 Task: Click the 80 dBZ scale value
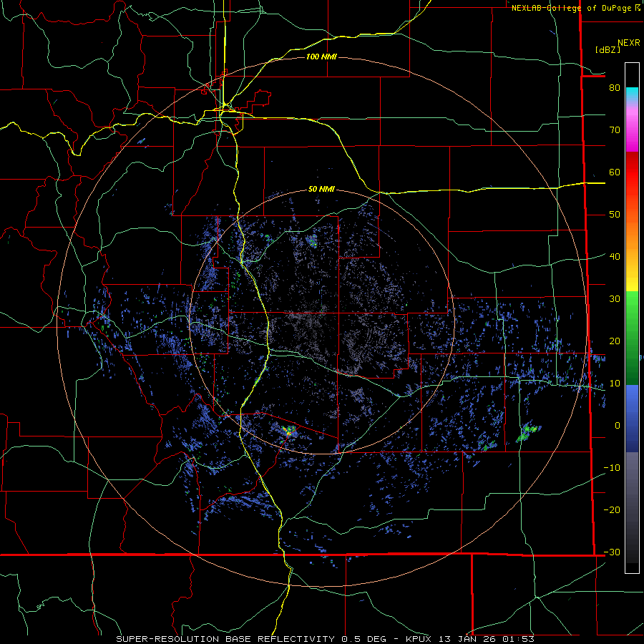pyautogui.click(x=615, y=87)
